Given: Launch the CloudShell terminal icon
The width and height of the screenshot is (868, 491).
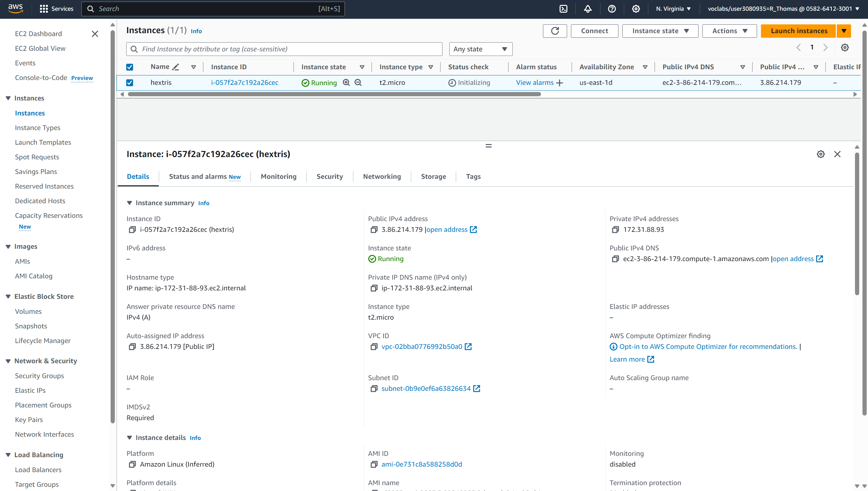Looking at the screenshot, I should click(563, 9).
